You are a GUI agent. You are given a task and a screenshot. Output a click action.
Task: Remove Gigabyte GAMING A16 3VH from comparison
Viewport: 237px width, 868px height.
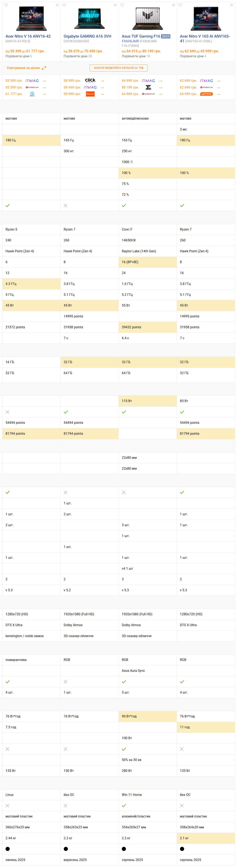coord(115,5)
